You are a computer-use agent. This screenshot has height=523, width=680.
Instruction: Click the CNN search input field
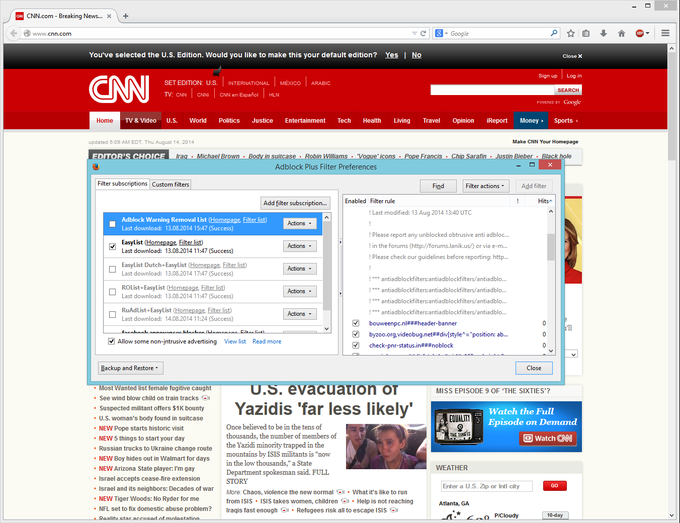(492, 90)
